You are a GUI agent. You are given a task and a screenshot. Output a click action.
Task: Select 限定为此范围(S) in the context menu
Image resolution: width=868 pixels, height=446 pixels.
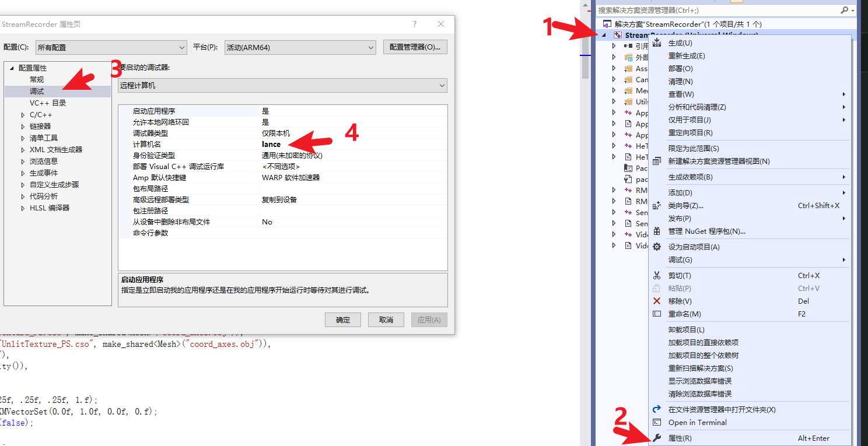tap(750, 148)
